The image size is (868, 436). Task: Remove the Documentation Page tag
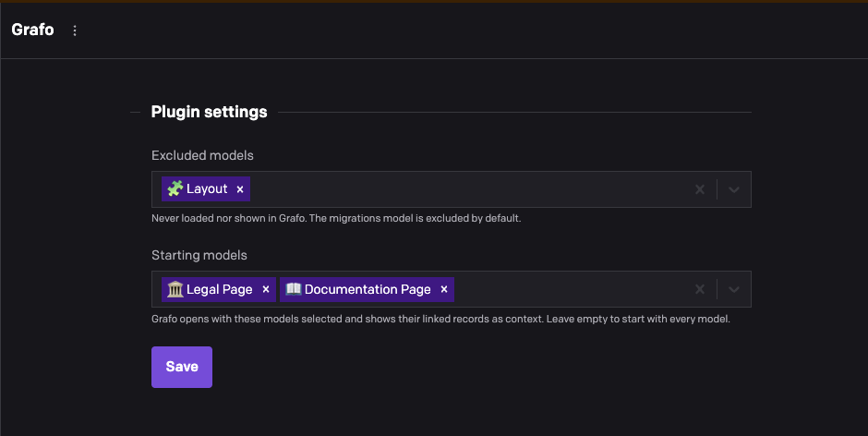[444, 290]
